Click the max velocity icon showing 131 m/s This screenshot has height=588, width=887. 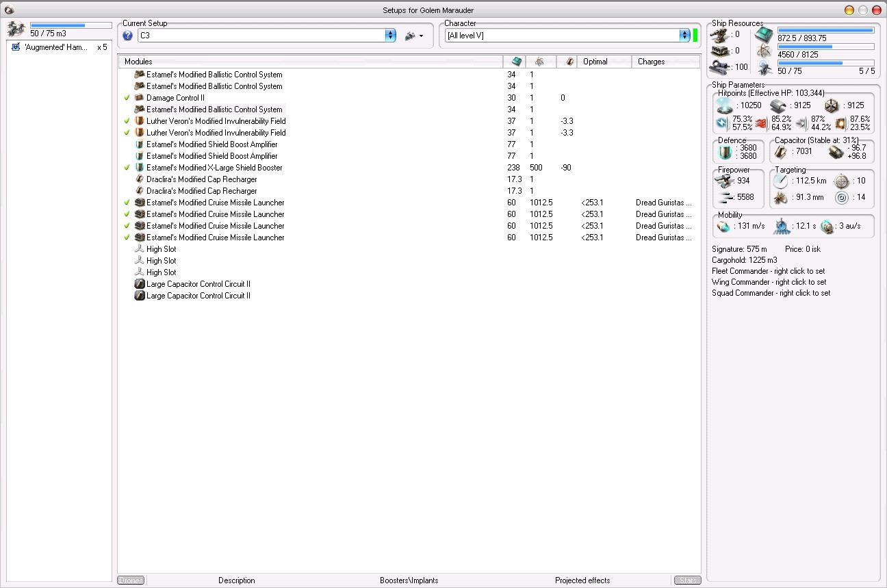pyautogui.click(x=723, y=227)
